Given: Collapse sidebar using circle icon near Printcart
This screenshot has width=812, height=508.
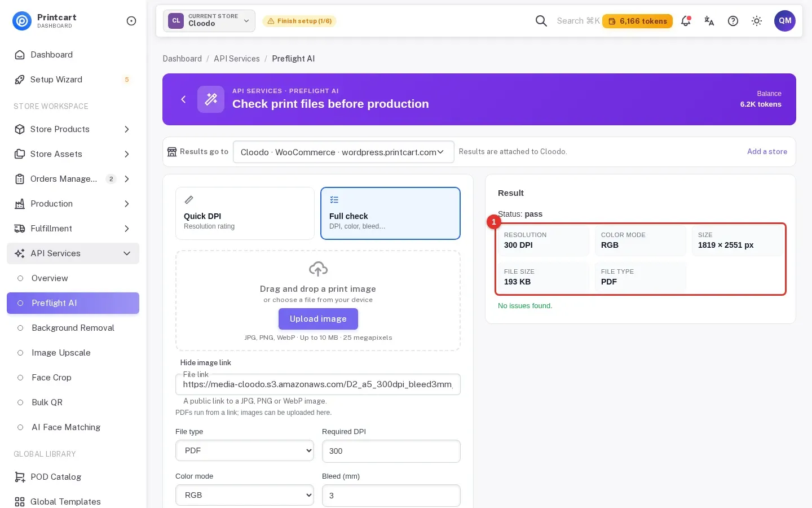Looking at the screenshot, I should pyautogui.click(x=131, y=21).
